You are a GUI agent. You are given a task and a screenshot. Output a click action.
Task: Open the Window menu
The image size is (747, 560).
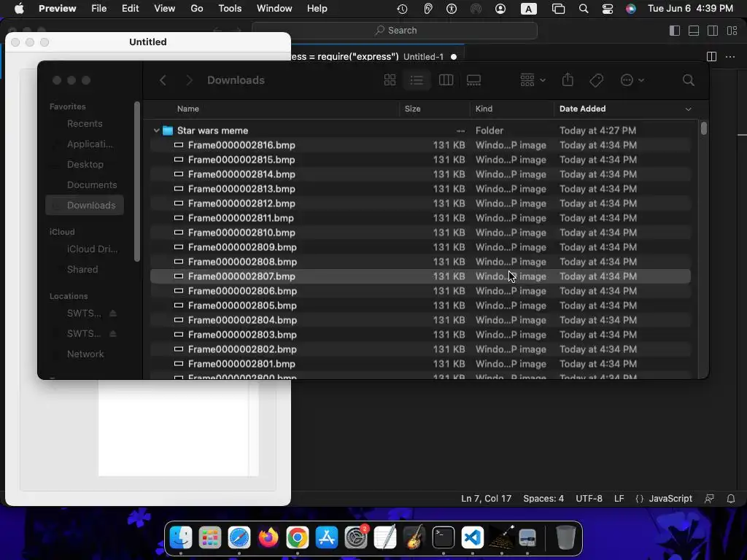[274, 9]
